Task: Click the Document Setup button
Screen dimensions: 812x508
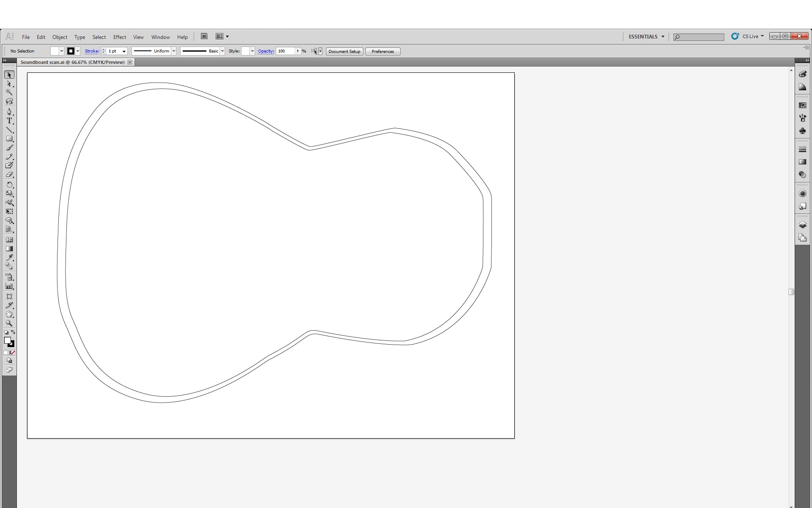Action: [x=344, y=51]
